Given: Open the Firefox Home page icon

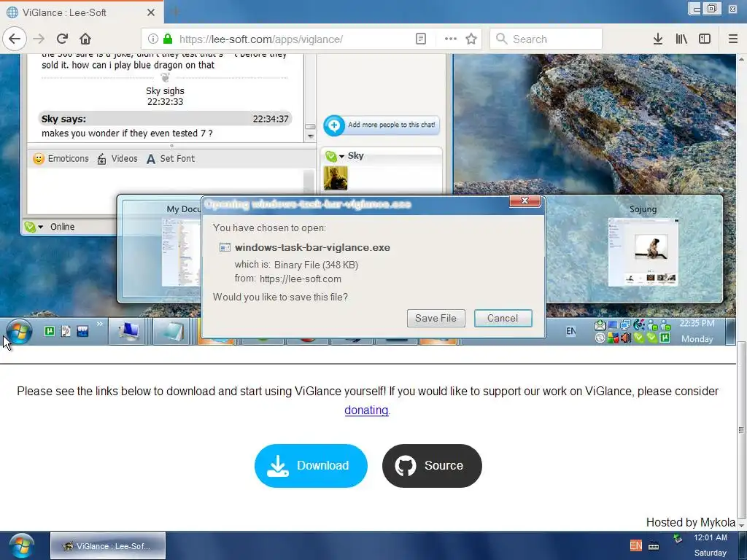Looking at the screenshot, I should [x=85, y=39].
